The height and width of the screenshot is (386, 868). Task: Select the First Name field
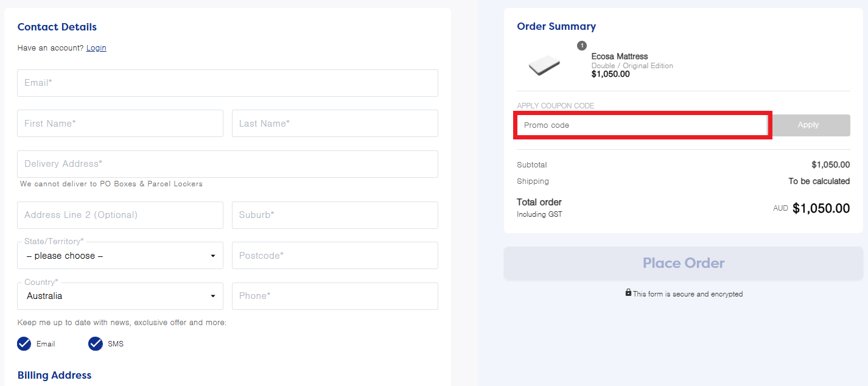click(x=120, y=124)
